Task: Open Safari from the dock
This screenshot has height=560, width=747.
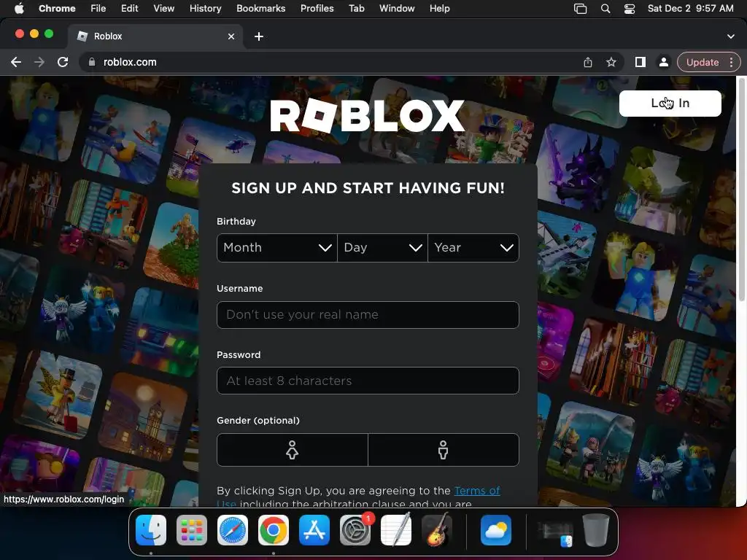Action: [233, 530]
